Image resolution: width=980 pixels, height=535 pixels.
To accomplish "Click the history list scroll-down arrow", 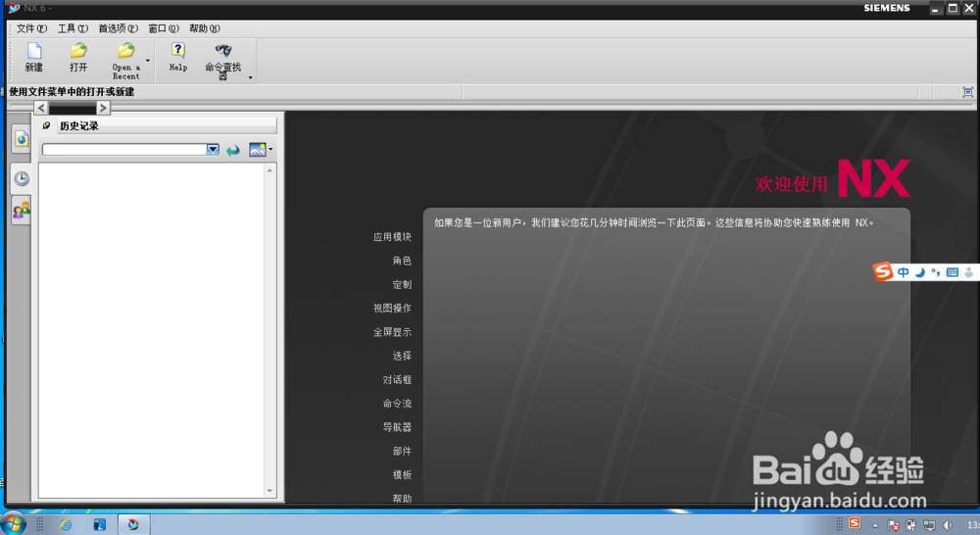I will 270,491.
